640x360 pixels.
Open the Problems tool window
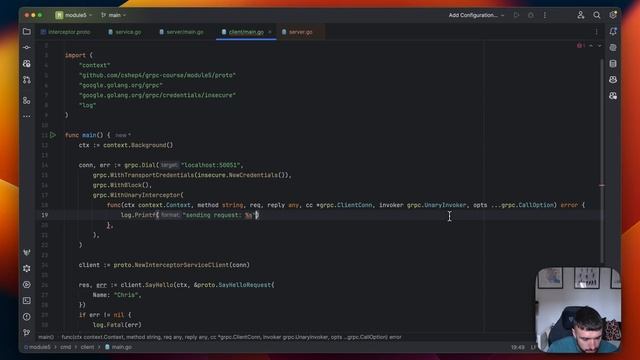tap(27, 317)
